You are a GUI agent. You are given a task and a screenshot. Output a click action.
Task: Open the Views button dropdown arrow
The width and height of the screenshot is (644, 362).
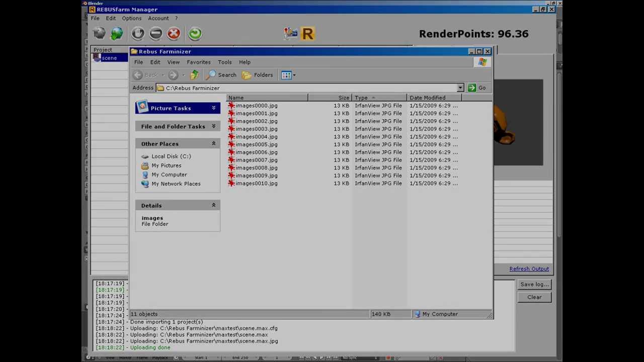(294, 75)
